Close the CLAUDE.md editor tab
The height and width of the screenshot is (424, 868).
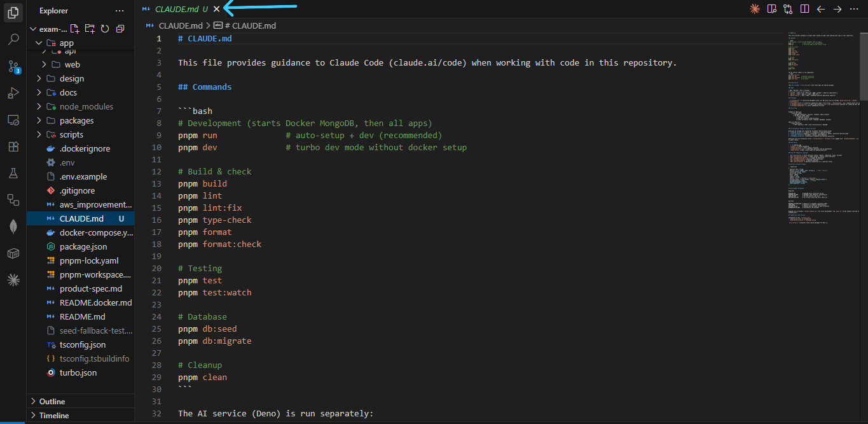coord(216,9)
